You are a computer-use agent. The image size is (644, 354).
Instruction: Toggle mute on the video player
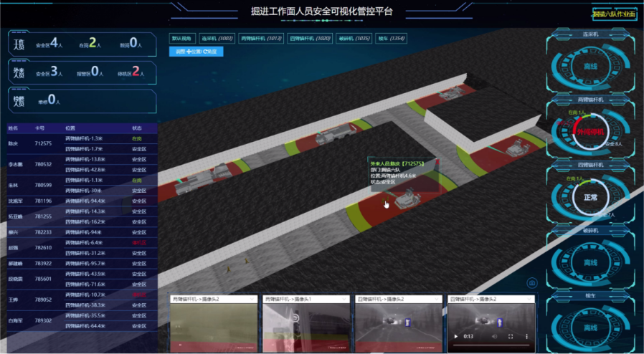[x=493, y=336]
